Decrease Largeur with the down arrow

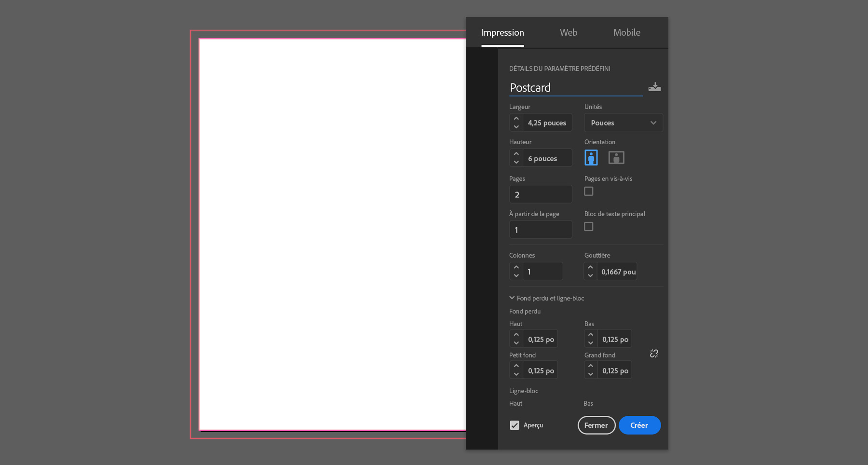click(x=516, y=127)
